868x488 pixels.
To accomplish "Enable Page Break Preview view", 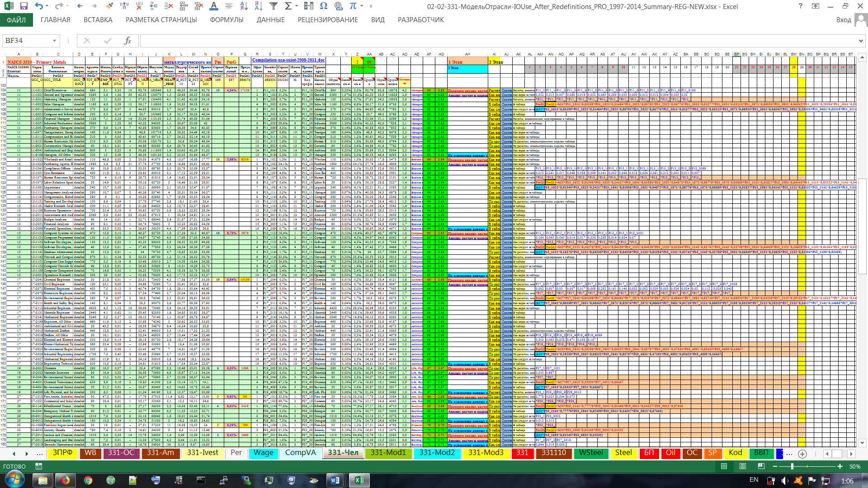I will [x=761, y=466].
